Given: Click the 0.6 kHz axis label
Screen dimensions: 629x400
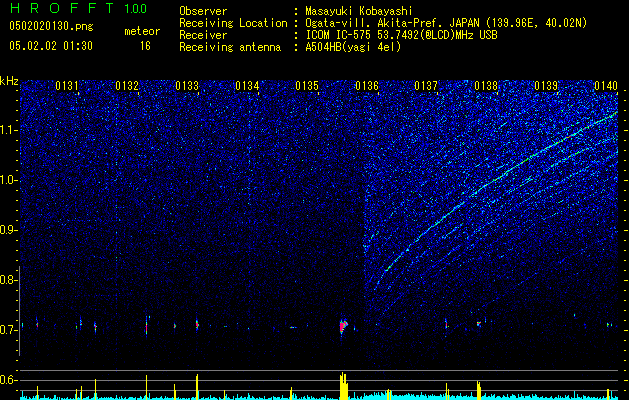Looking at the screenshot, I should click(x=8, y=380).
